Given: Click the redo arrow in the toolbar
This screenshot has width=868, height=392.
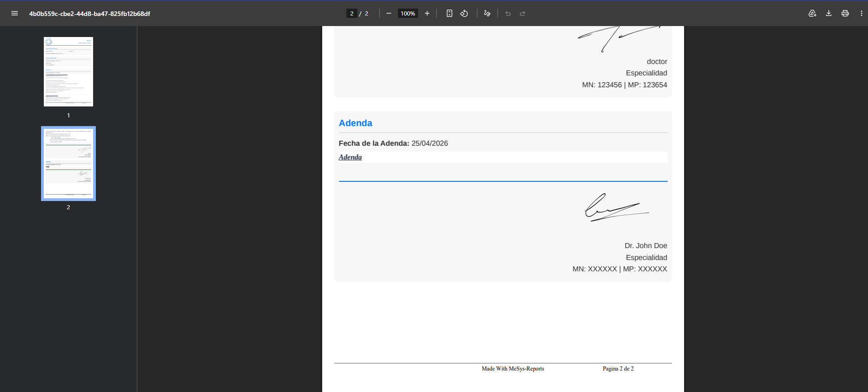Looking at the screenshot, I should click(523, 13).
